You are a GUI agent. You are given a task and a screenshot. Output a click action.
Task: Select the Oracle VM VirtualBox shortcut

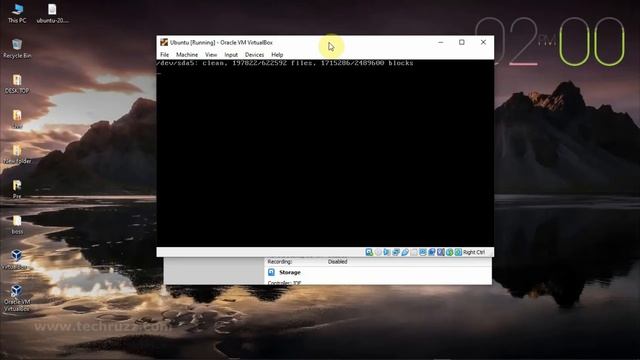(x=16, y=298)
